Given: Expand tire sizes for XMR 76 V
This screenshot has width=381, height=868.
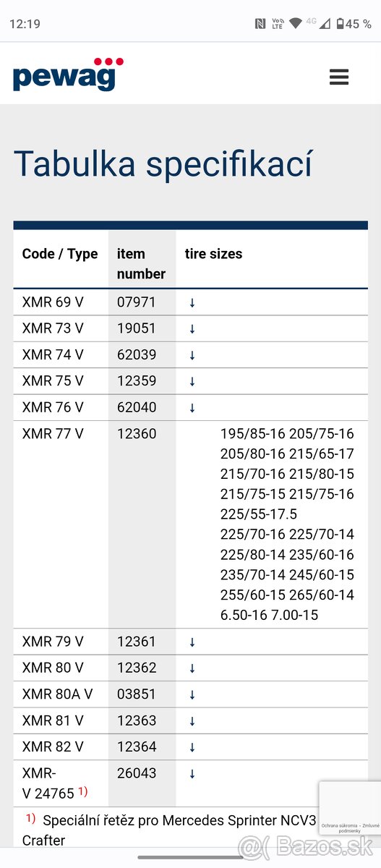Looking at the screenshot, I should pos(192,408).
